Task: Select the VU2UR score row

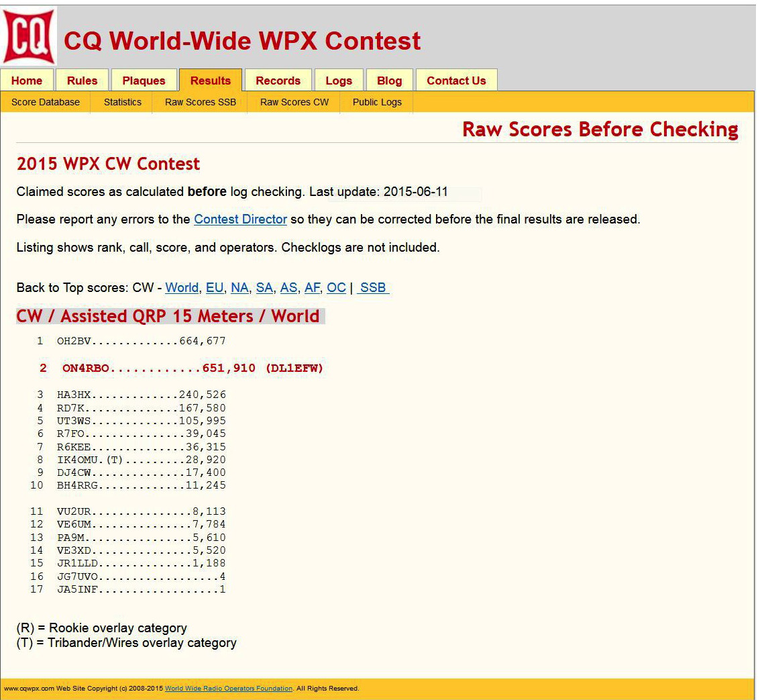Action: click(x=128, y=511)
